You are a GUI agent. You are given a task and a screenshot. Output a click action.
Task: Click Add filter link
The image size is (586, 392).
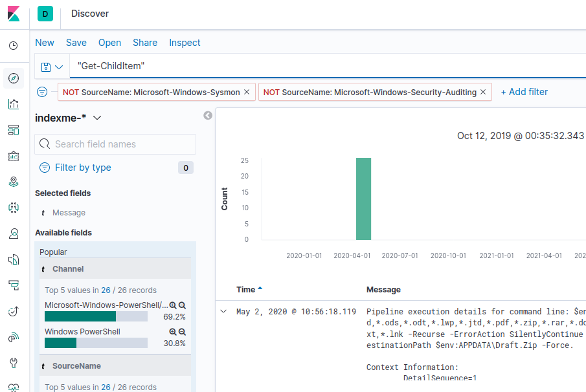(524, 92)
